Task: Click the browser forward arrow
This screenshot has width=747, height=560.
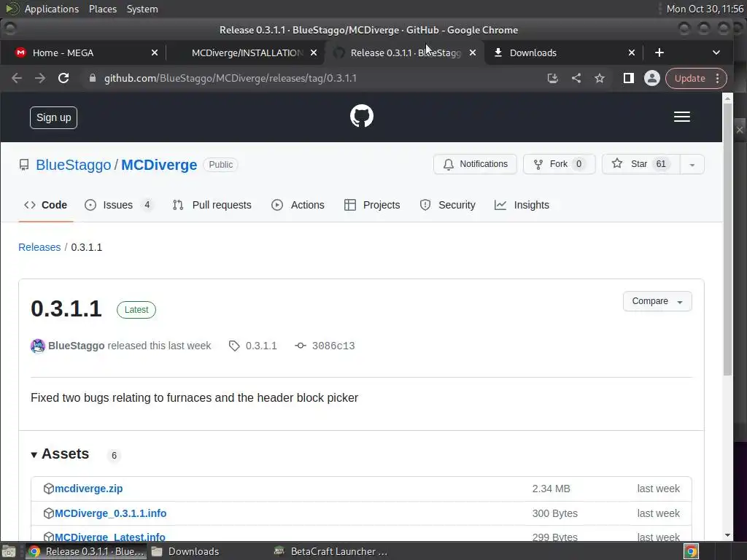Action: click(x=40, y=78)
